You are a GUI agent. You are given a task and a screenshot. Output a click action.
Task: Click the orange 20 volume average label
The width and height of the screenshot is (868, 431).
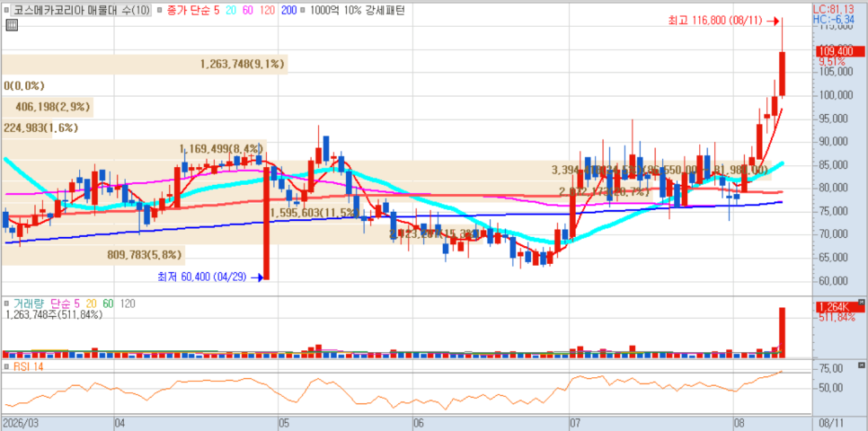click(90, 303)
